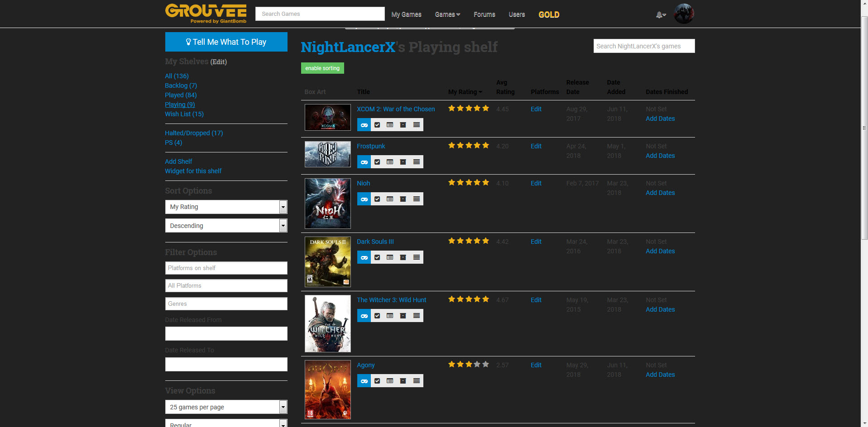Focus the Search Games field in the header
868x427 pixels.
pos(320,14)
